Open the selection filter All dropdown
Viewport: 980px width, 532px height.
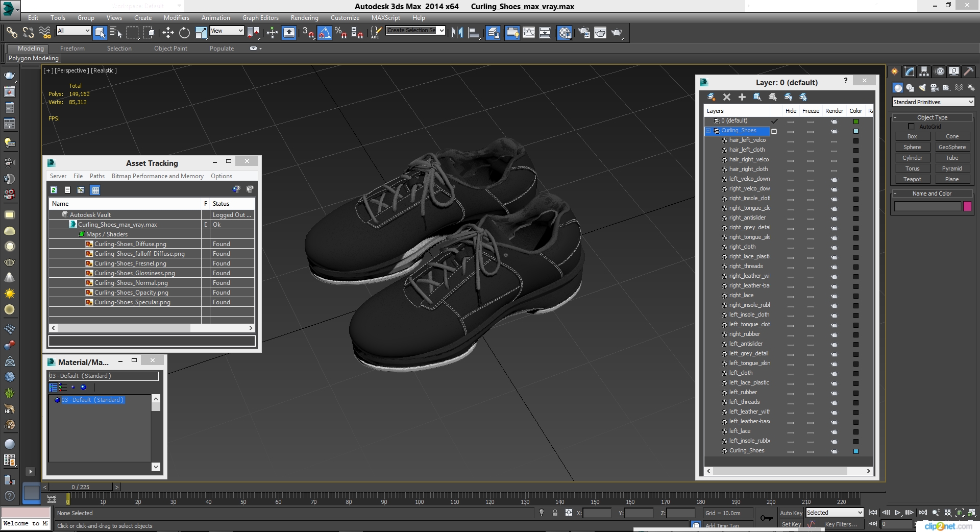tap(73, 31)
